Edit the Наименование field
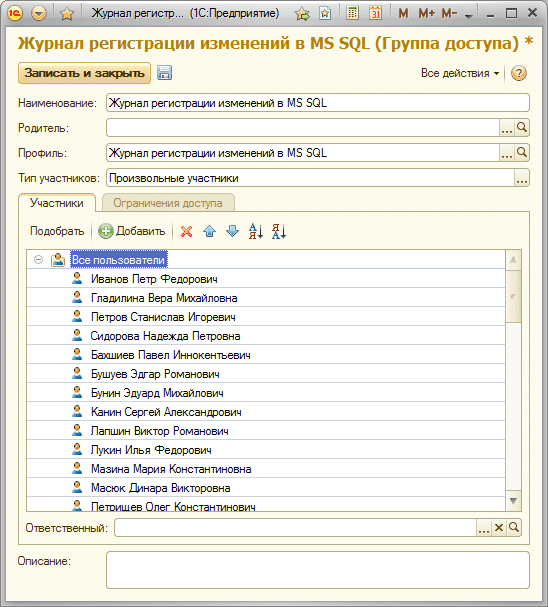The height and width of the screenshot is (607, 548). tap(318, 103)
